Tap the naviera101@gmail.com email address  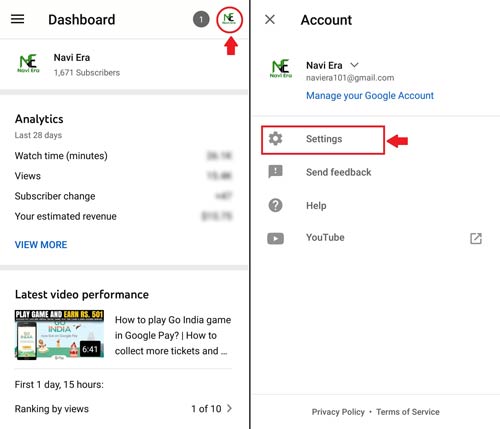[350, 78]
